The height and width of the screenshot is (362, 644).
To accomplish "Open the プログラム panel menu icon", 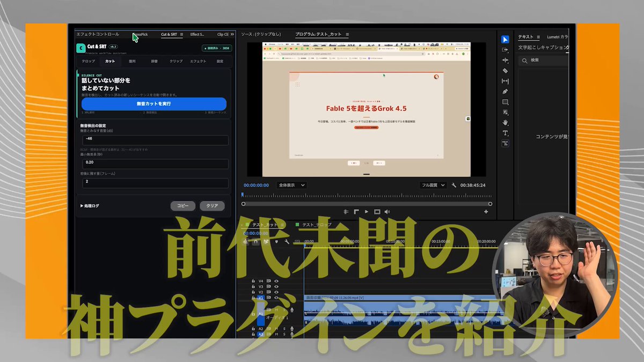I will 347,34.
